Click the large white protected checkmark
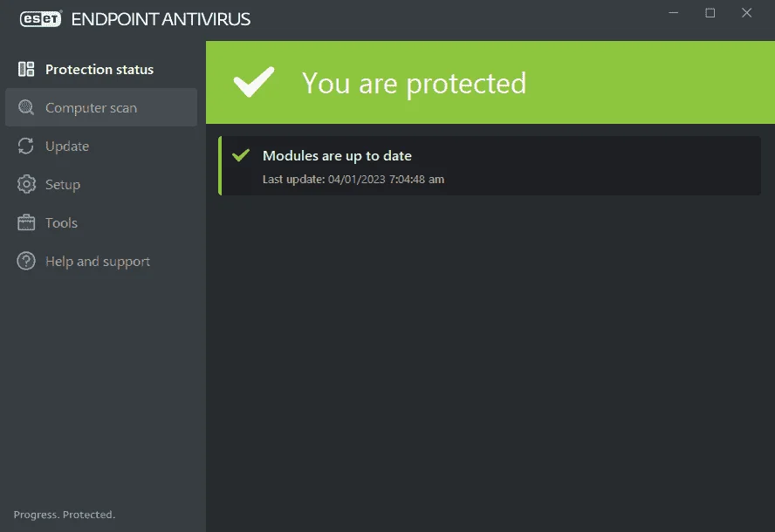 click(254, 82)
